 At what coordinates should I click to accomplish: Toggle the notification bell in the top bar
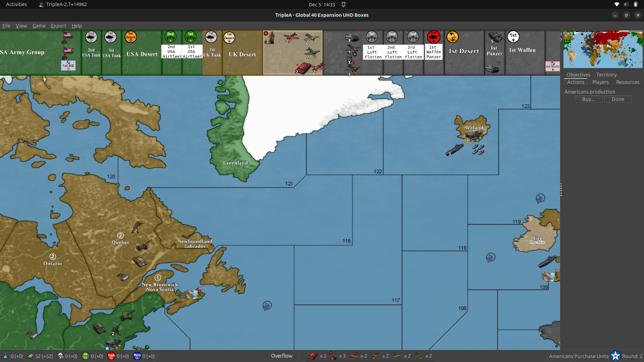(x=343, y=4)
